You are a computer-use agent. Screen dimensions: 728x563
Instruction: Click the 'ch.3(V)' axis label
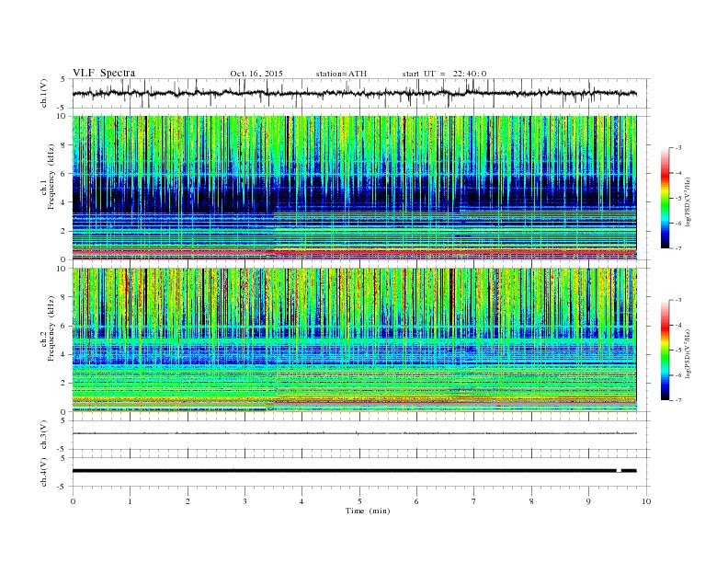tap(44, 435)
